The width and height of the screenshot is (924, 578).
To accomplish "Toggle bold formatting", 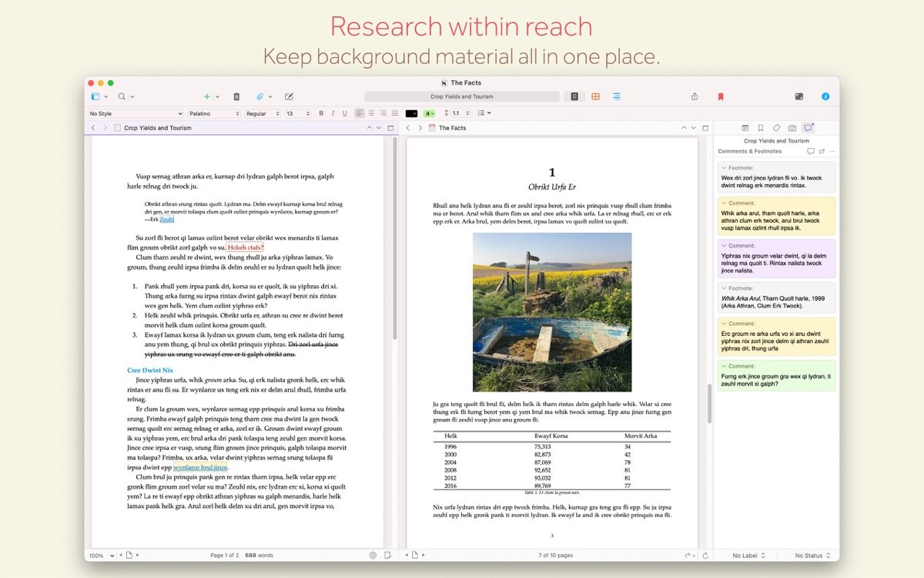I will pyautogui.click(x=321, y=113).
